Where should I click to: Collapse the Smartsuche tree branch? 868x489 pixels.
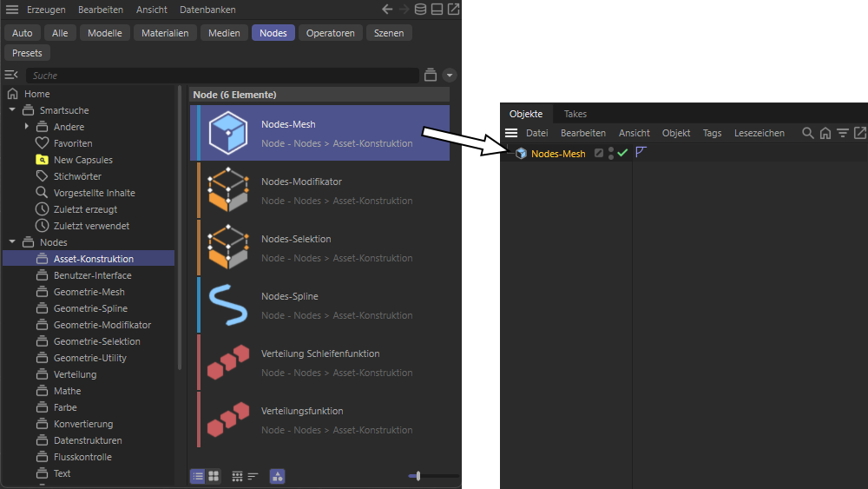coord(12,110)
